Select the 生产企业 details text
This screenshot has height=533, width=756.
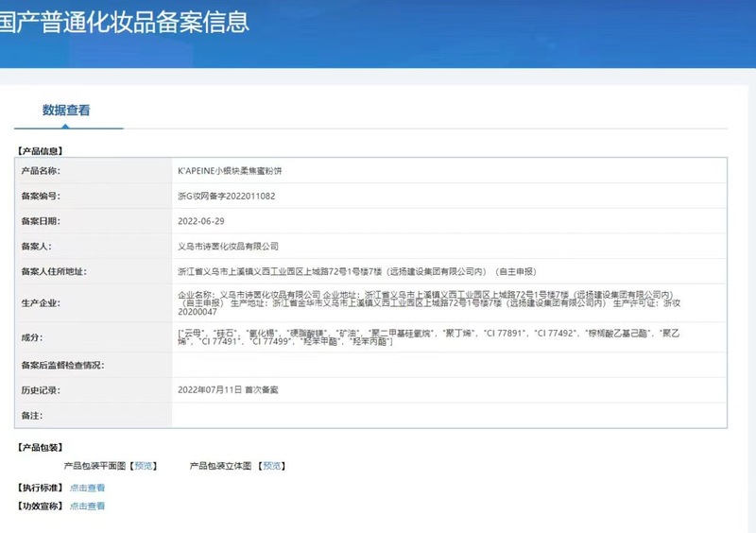coord(429,303)
